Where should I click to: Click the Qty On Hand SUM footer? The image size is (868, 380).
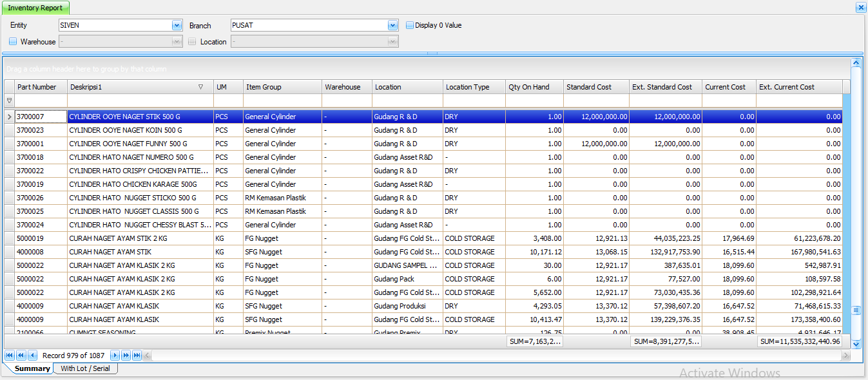tap(535, 341)
